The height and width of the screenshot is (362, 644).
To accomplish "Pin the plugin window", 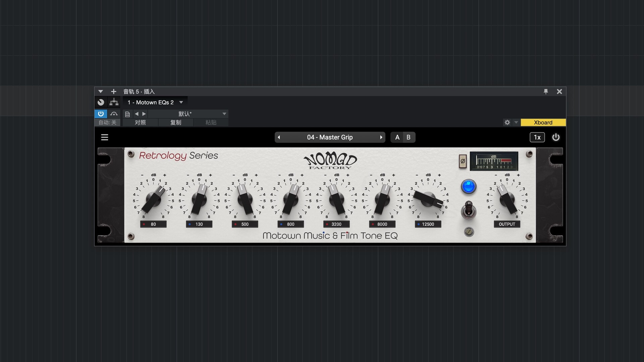I will pos(546,92).
